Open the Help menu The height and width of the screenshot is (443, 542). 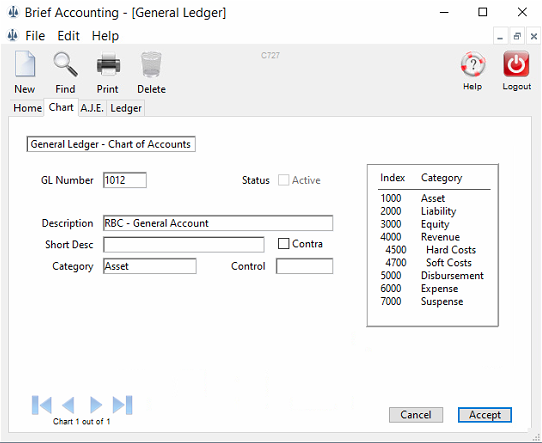point(105,36)
